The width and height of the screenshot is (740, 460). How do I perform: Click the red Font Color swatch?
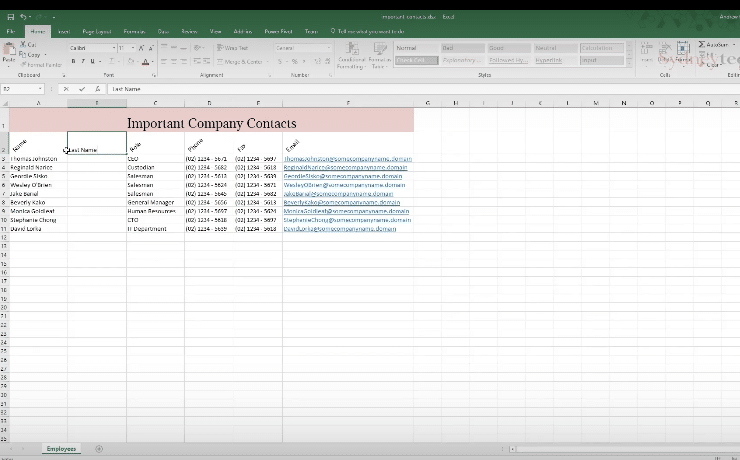point(145,61)
